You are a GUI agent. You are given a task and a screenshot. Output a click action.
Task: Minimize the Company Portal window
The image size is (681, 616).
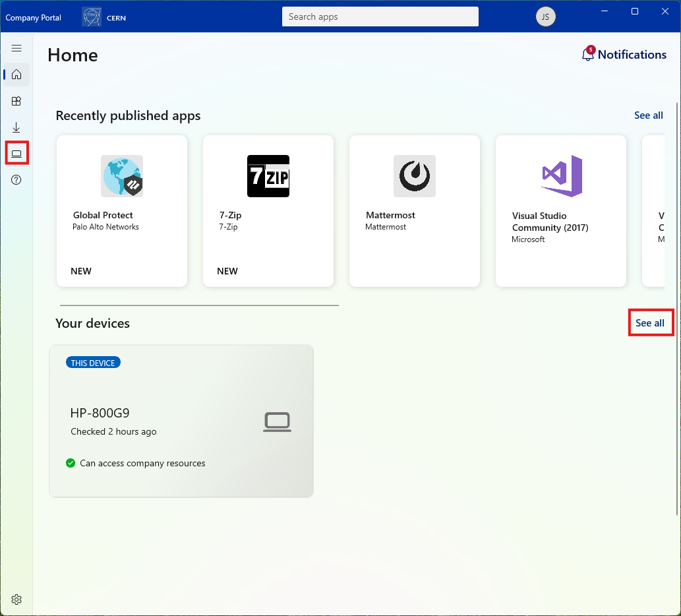point(605,11)
